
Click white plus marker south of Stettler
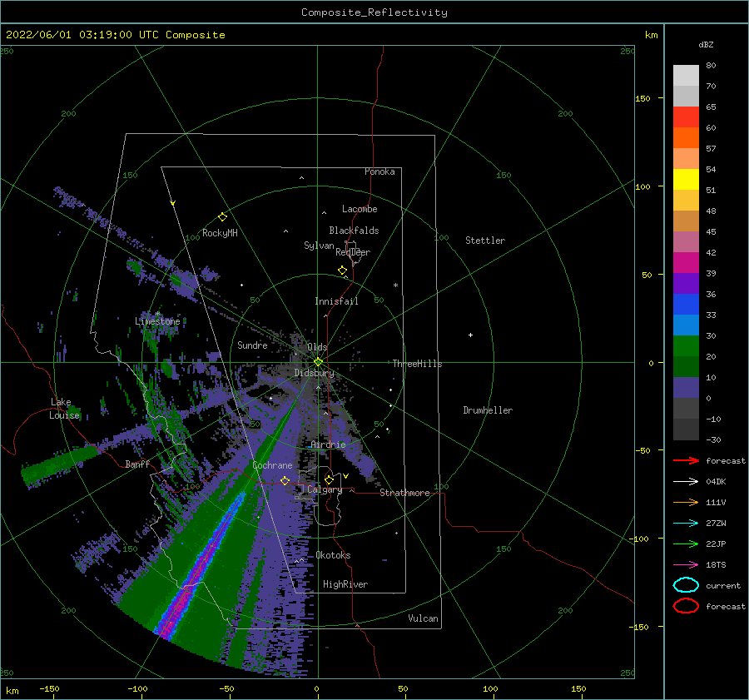pyautogui.click(x=470, y=335)
